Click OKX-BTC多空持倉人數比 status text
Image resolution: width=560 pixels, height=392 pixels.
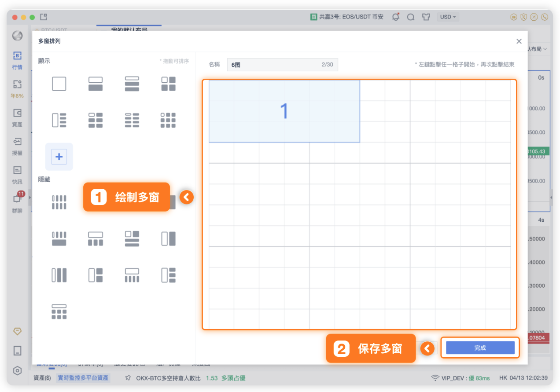[168, 377]
